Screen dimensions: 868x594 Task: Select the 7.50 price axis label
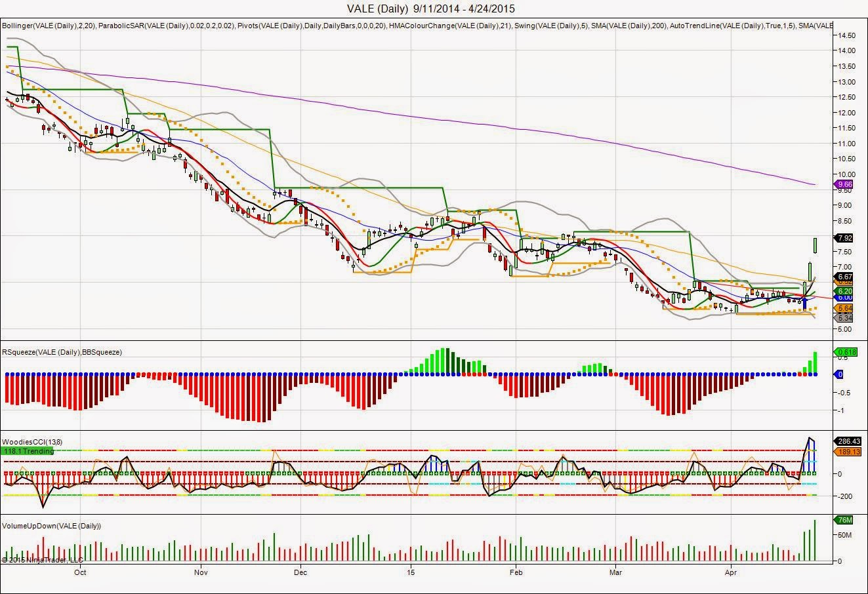tap(846, 252)
